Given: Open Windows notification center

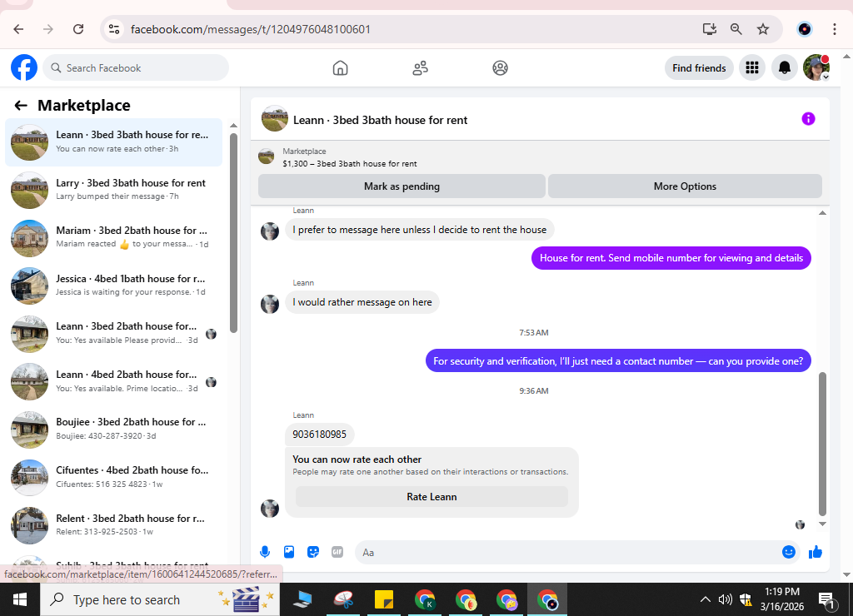Looking at the screenshot, I should tap(826, 599).
